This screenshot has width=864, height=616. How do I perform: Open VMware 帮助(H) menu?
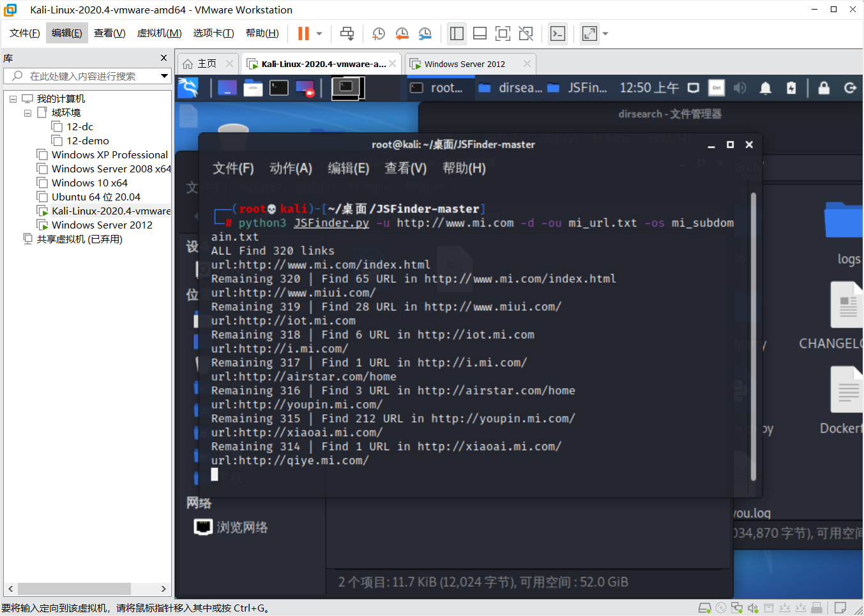point(262,33)
